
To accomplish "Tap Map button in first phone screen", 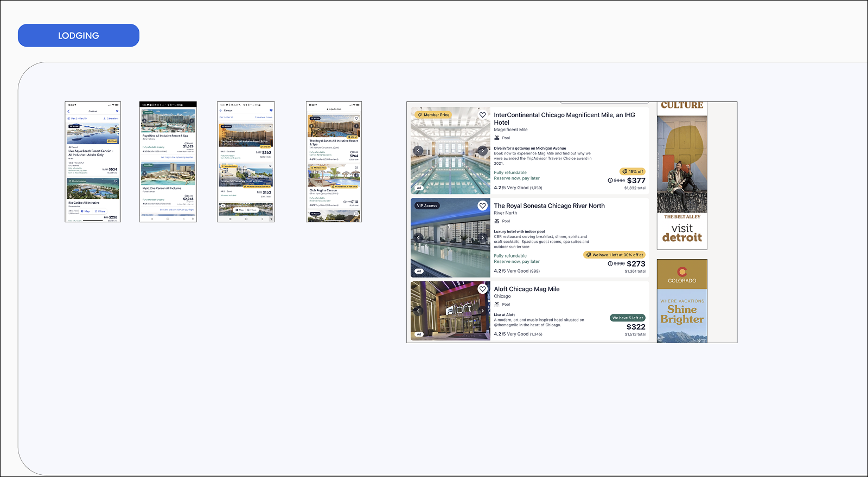I will tap(85, 211).
